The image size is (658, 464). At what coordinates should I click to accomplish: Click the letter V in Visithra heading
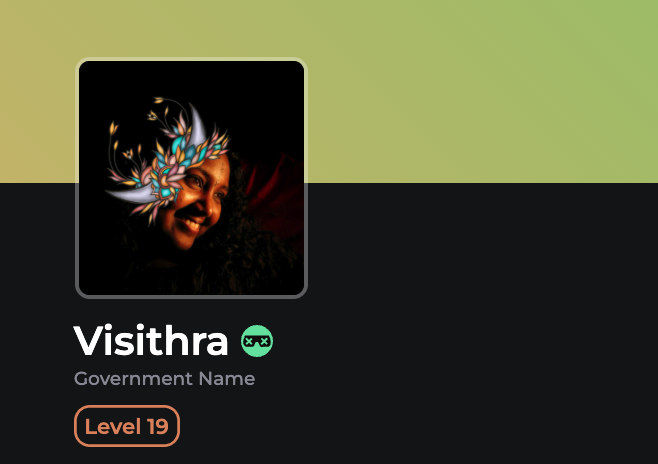tap(87, 341)
